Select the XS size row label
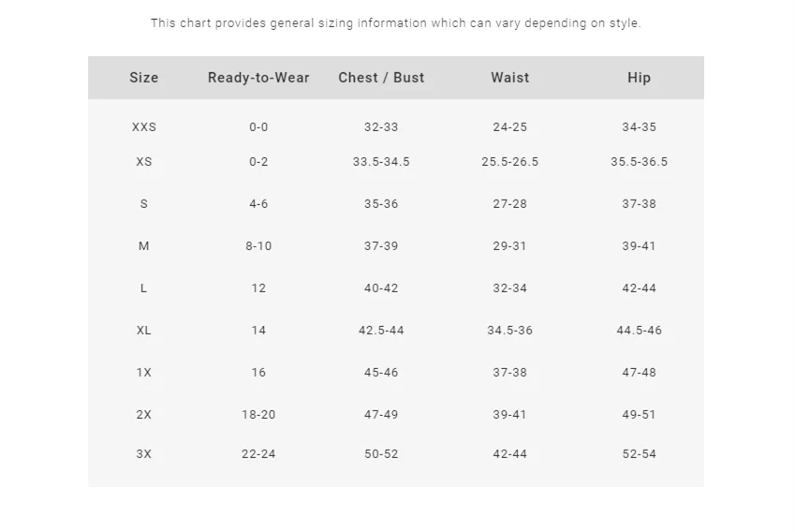The image size is (795, 532). pos(143,162)
